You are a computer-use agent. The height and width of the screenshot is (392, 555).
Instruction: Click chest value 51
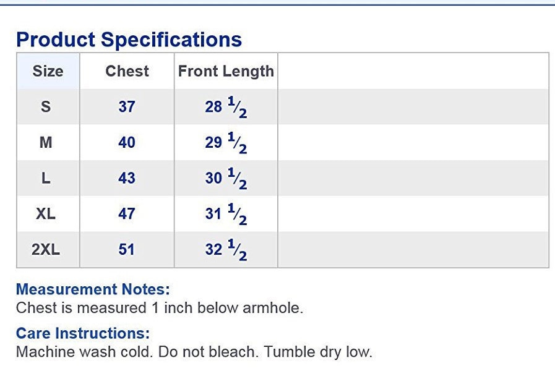point(127,249)
